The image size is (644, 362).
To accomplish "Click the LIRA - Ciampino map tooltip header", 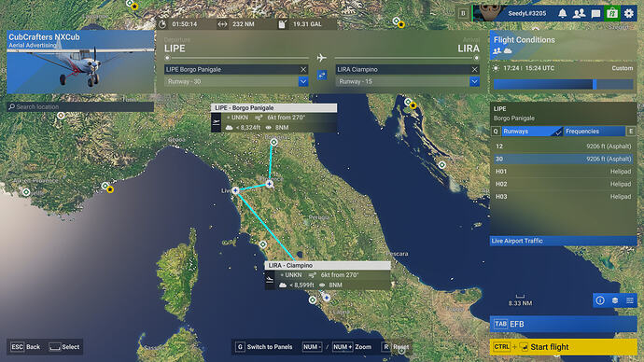I will [x=328, y=265].
